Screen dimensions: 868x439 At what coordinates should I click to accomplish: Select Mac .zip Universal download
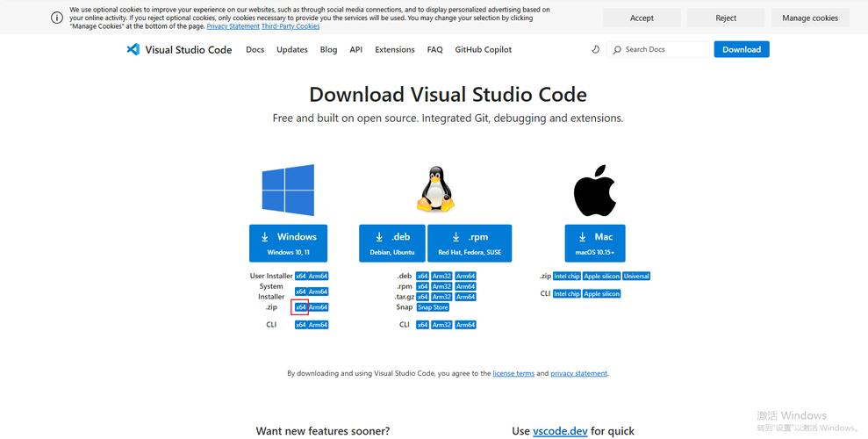(636, 277)
